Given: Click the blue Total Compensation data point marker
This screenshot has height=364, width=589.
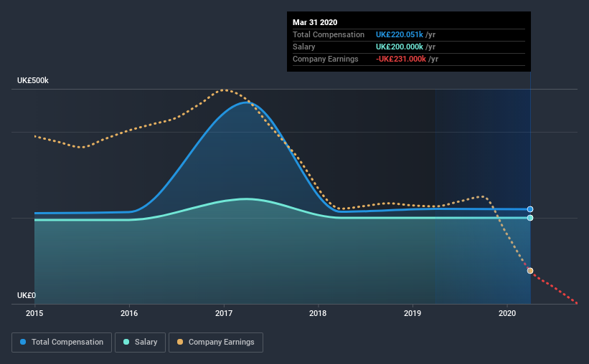Looking at the screenshot, I should pos(530,209).
